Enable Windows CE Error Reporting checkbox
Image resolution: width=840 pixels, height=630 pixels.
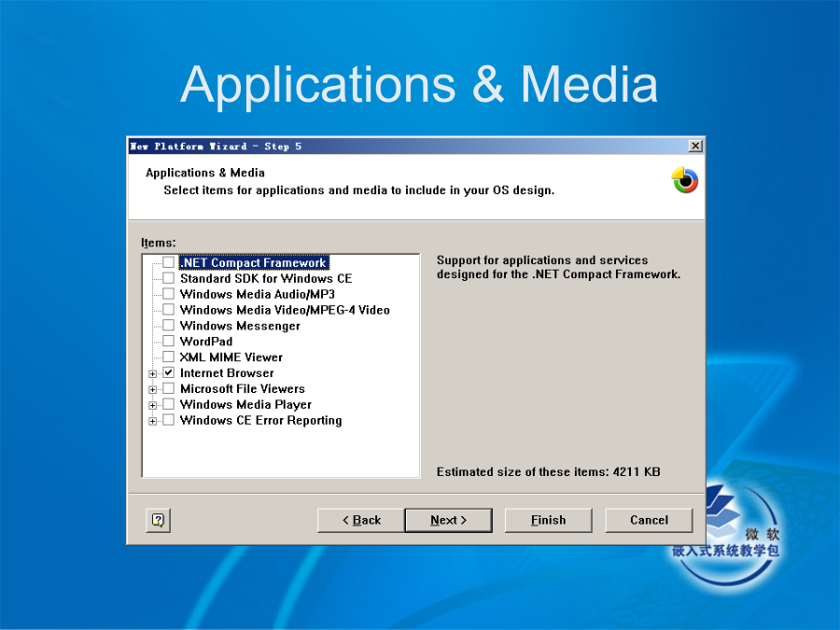[168, 420]
